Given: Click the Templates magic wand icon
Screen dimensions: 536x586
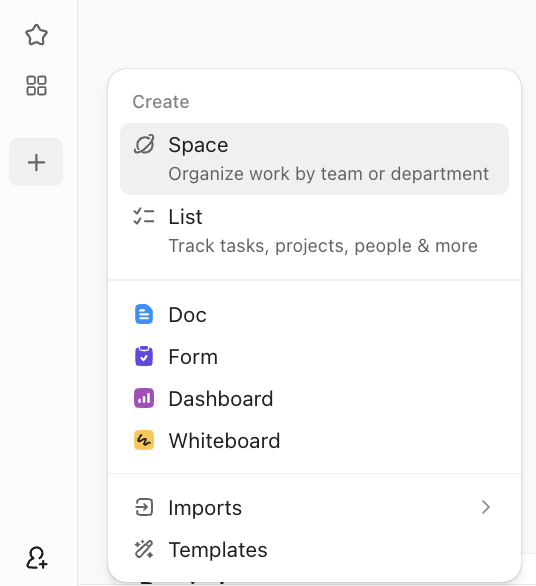Looking at the screenshot, I should (x=144, y=549).
